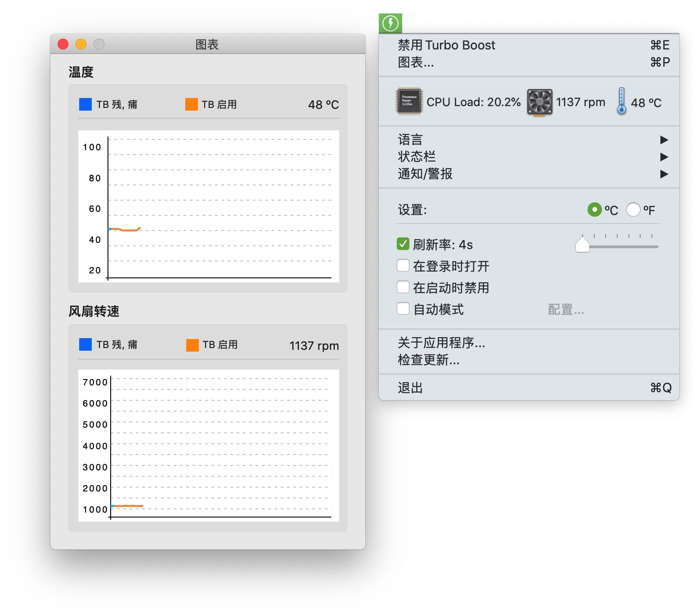
Task: Click orange TB enabled legend in temperature chart
Action: pyautogui.click(x=192, y=104)
